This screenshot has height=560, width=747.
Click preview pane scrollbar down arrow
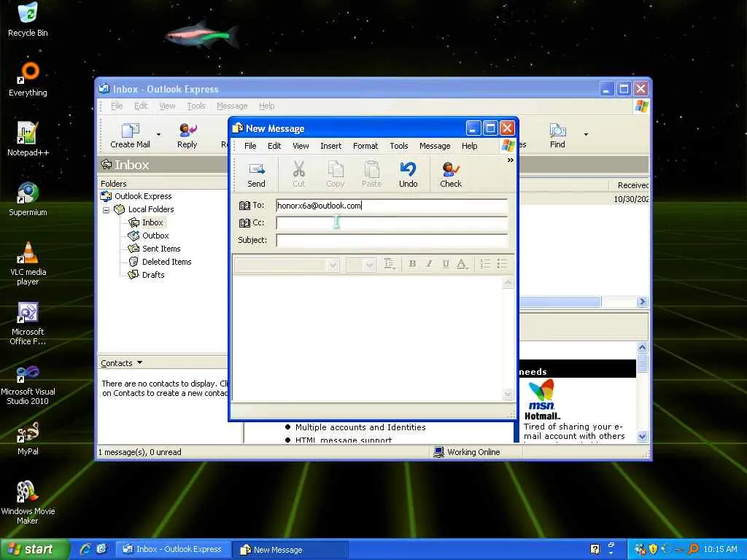coord(642,436)
